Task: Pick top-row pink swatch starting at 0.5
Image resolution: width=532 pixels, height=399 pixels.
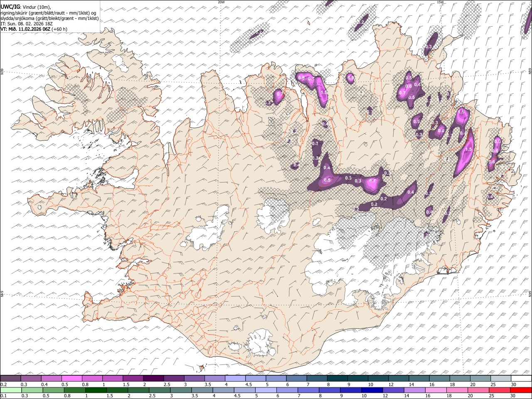Action: pyautogui.click(x=71, y=379)
